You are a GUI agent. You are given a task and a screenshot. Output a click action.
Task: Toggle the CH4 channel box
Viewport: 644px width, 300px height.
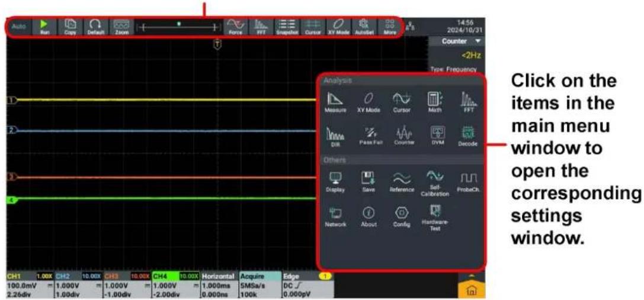176,286
